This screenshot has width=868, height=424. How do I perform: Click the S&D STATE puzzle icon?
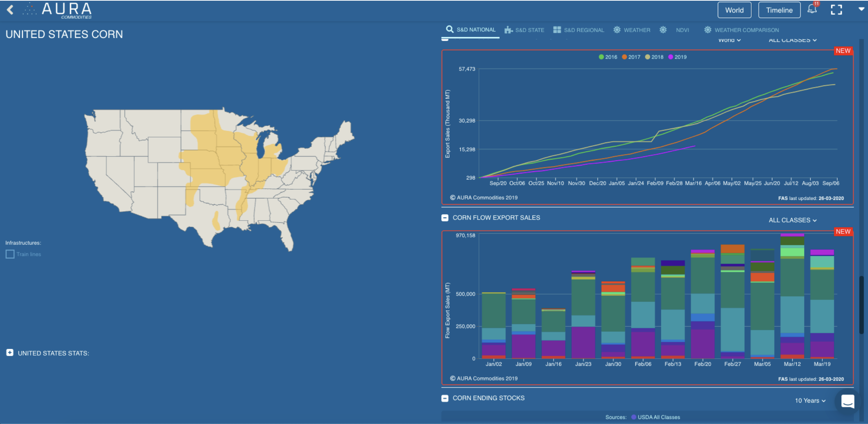(x=508, y=29)
